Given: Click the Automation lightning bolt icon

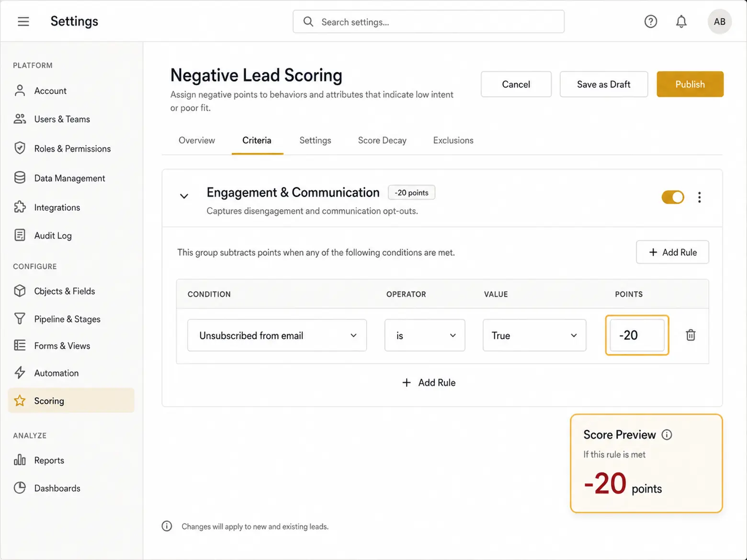Looking at the screenshot, I should (x=20, y=372).
